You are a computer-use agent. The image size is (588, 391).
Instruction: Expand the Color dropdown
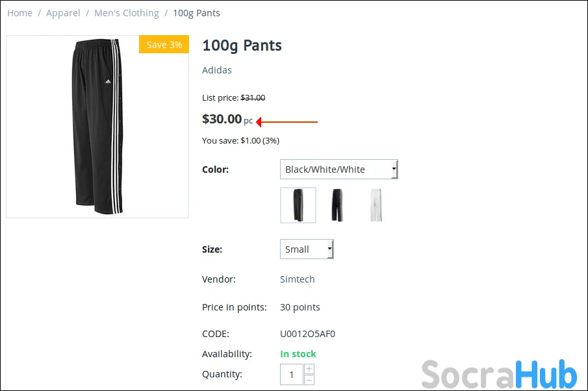[x=339, y=170]
